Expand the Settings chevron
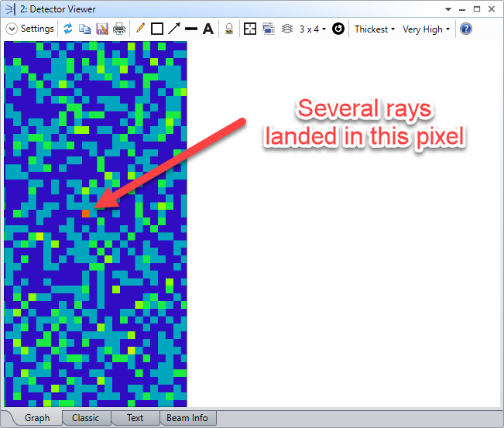Image resolution: width=504 pixels, height=428 pixels. pos(12,29)
